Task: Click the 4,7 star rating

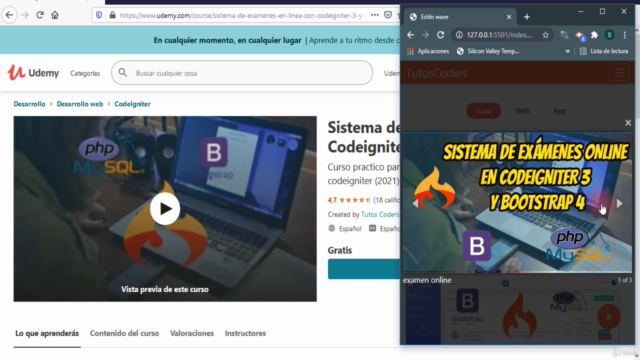Action: coord(349,200)
